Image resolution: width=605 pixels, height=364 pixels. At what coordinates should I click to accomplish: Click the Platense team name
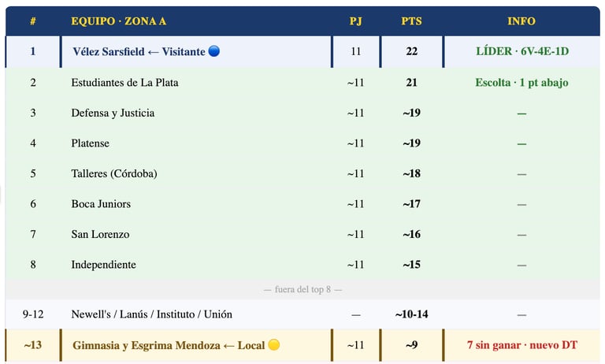pyautogui.click(x=90, y=143)
